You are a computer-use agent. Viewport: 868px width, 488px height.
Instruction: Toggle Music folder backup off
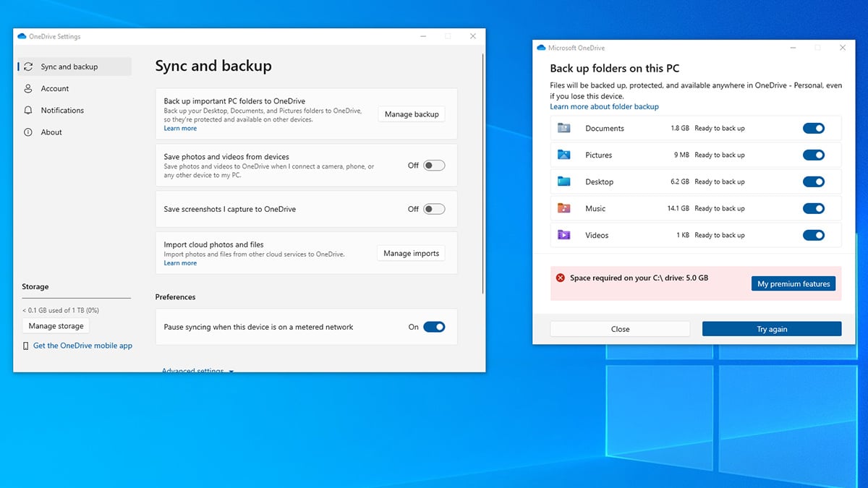814,208
